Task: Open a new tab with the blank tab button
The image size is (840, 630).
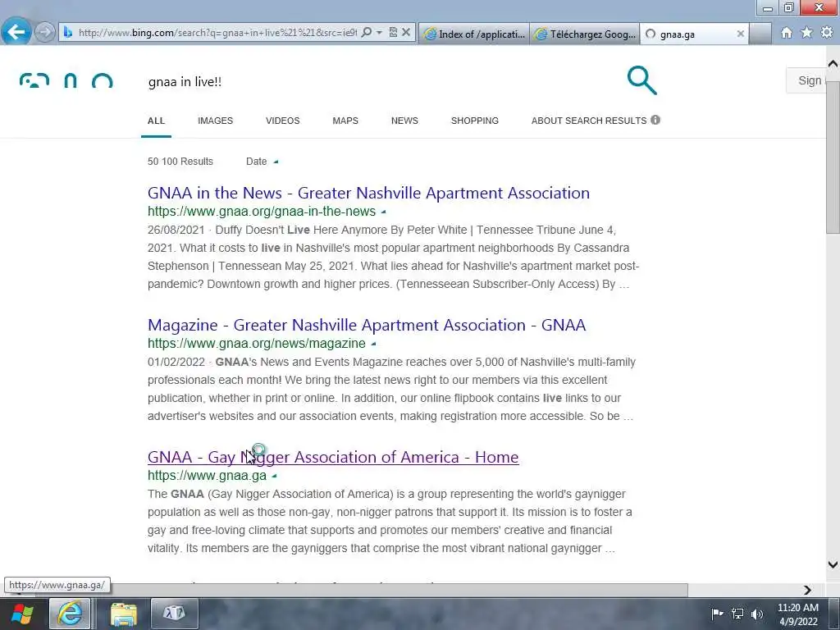Action: click(760, 34)
